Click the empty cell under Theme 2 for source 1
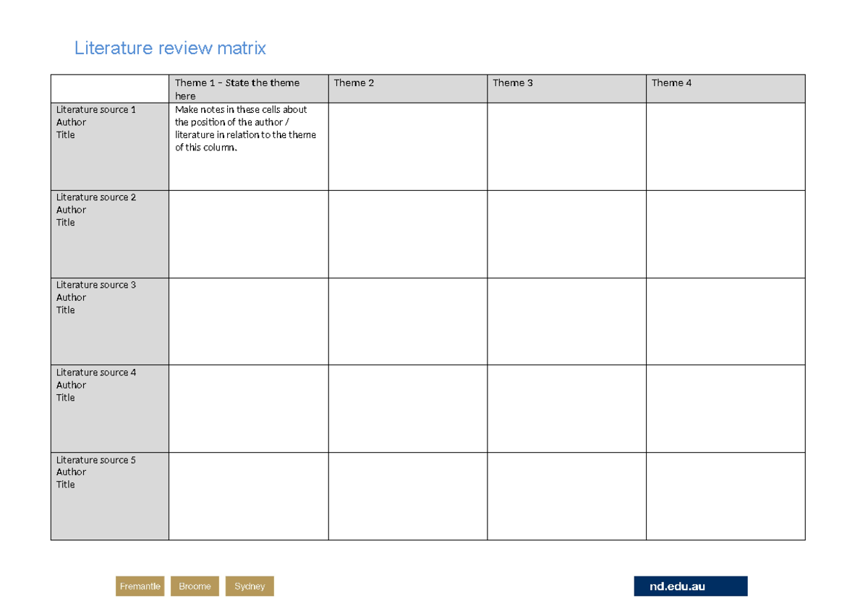This screenshot has height=614, width=868. click(x=407, y=145)
